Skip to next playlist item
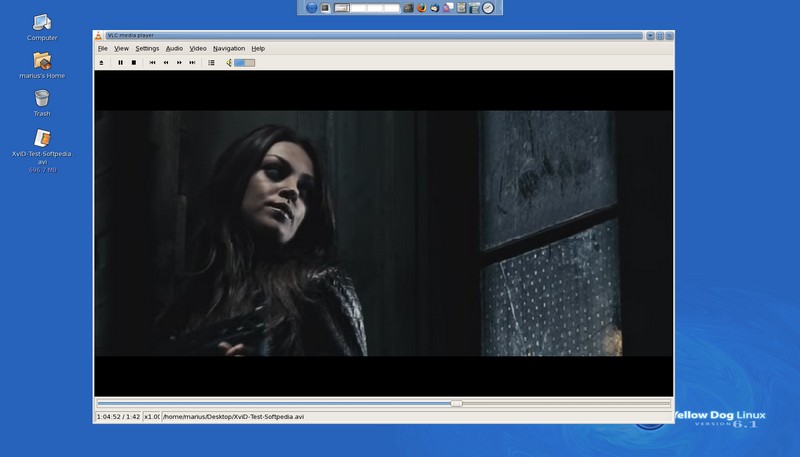 tap(192, 63)
